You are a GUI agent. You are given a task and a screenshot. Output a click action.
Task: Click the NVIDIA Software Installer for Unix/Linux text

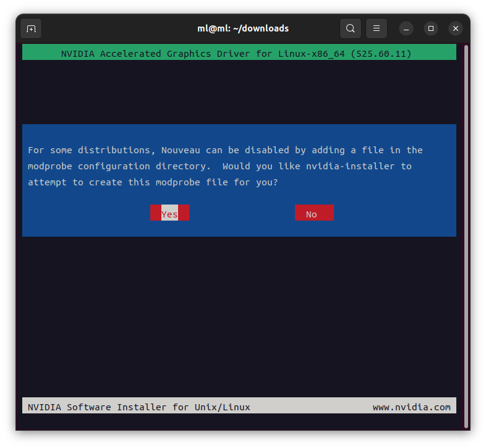click(x=139, y=407)
